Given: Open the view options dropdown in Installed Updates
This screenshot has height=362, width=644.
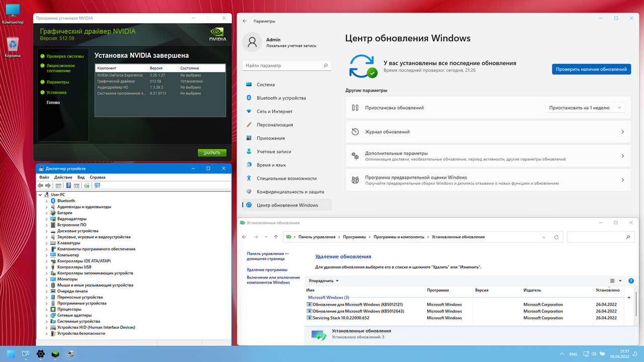Looking at the screenshot, I should 620,281.
